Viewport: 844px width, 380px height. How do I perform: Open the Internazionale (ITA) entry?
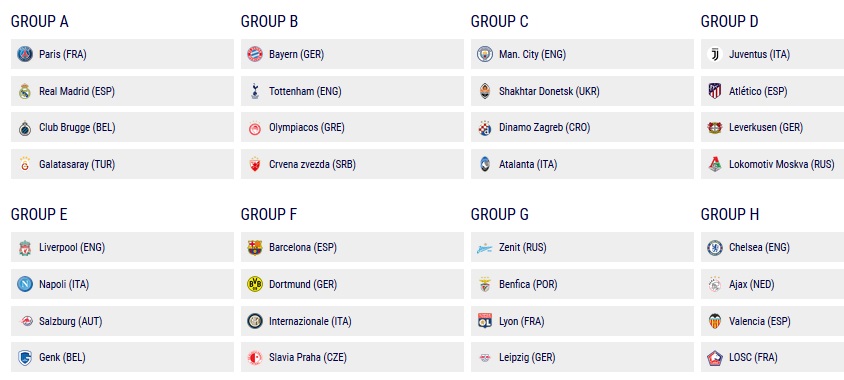352,321
